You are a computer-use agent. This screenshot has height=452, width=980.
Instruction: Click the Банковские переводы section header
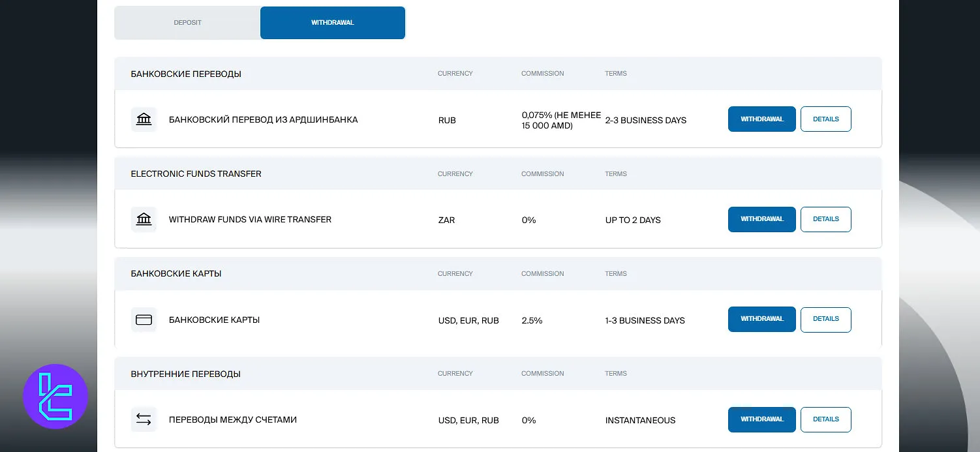click(186, 74)
